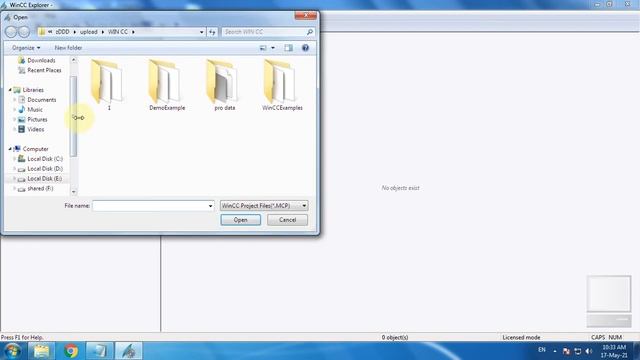640x360 pixels.
Task: Open the WinCCExamples folder
Action: tap(282, 84)
